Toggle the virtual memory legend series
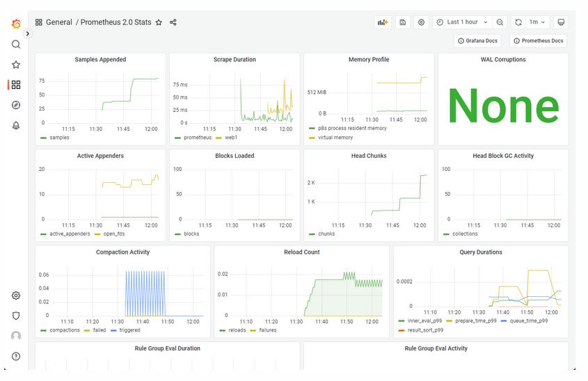Screen dimensions: 588x381 335,138
